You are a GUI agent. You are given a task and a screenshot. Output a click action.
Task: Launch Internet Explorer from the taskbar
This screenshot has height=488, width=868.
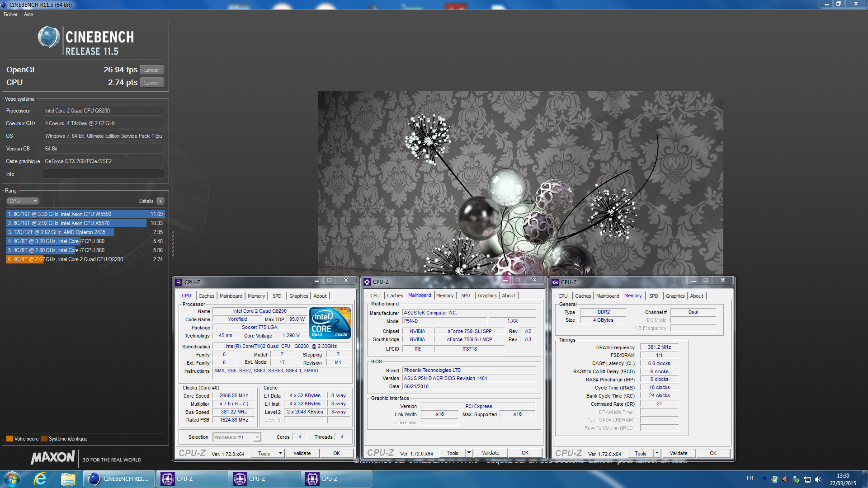(40, 479)
